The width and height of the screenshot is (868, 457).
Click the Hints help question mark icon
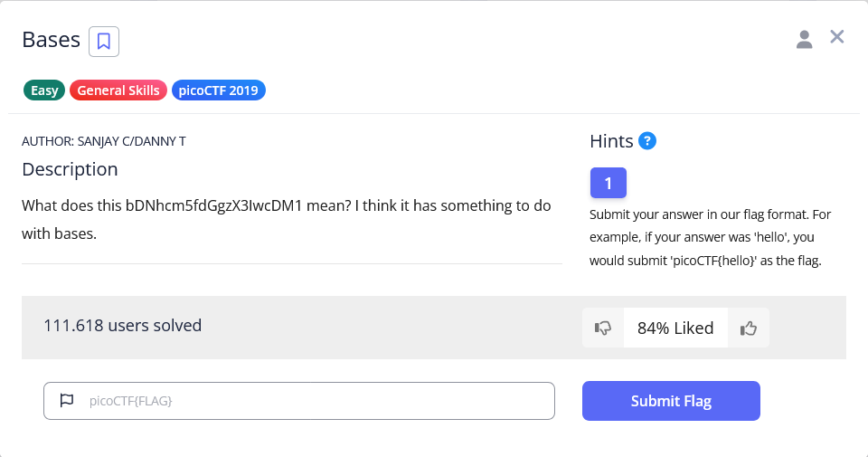[x=646, y=141]
